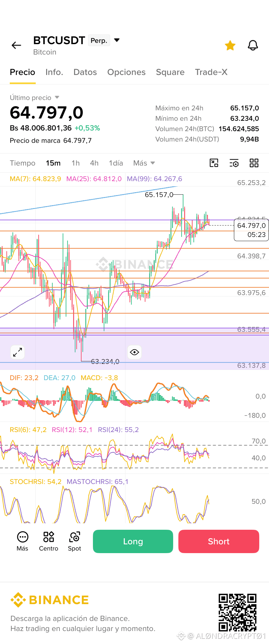
Task: Click the +0,53% change percentage
Action: (87, 128)
